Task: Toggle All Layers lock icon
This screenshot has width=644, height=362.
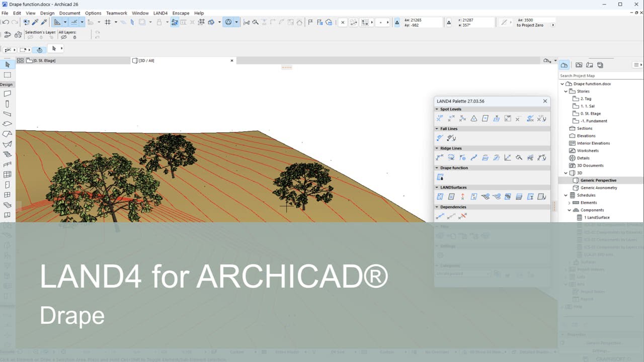Action: (74, 37)
